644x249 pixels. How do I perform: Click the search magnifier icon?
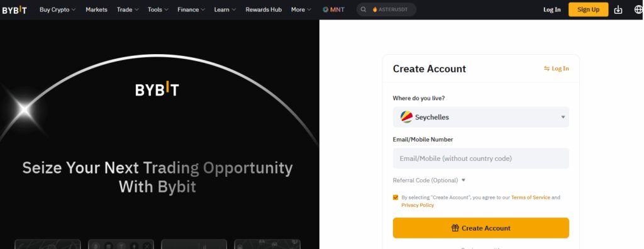point(364,9)
